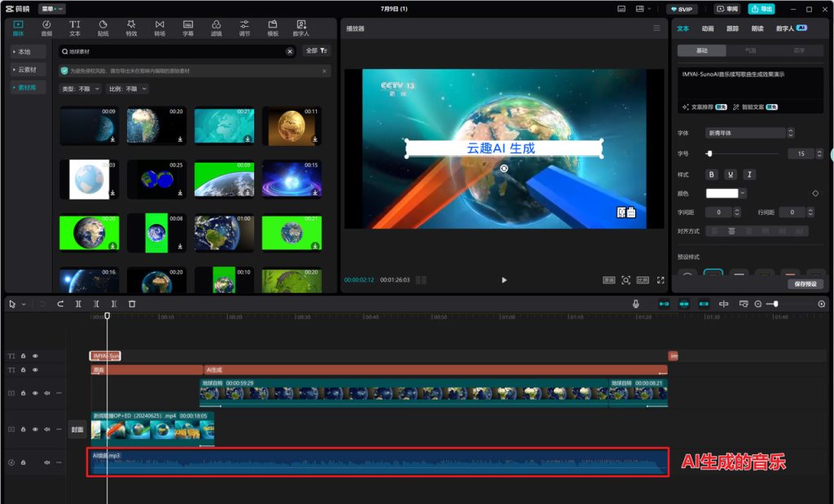Play the video with the player play button

coord(504,280)
